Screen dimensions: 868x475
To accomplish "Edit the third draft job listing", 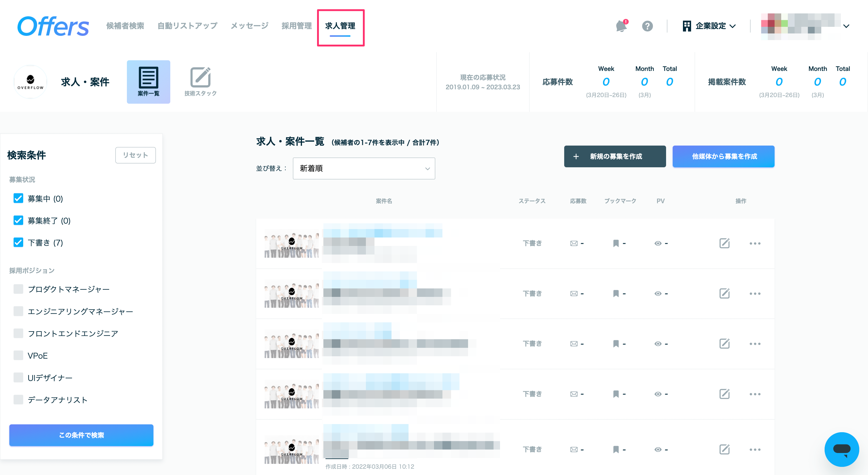I will (724, 344).
